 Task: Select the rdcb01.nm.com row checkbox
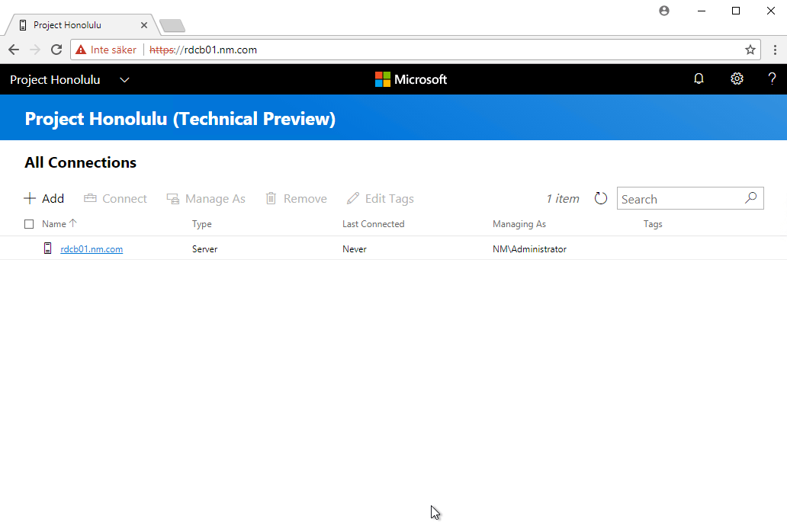point(28,248)
